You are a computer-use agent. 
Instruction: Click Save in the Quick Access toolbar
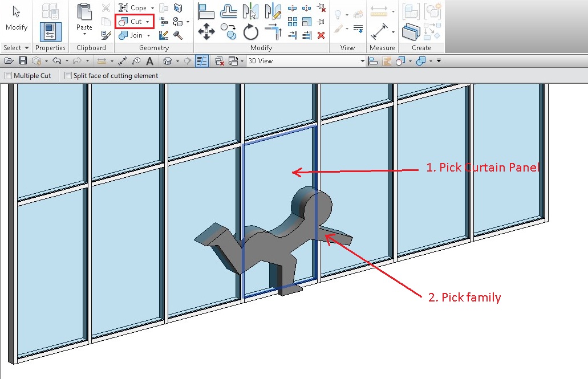pos(22,60)
